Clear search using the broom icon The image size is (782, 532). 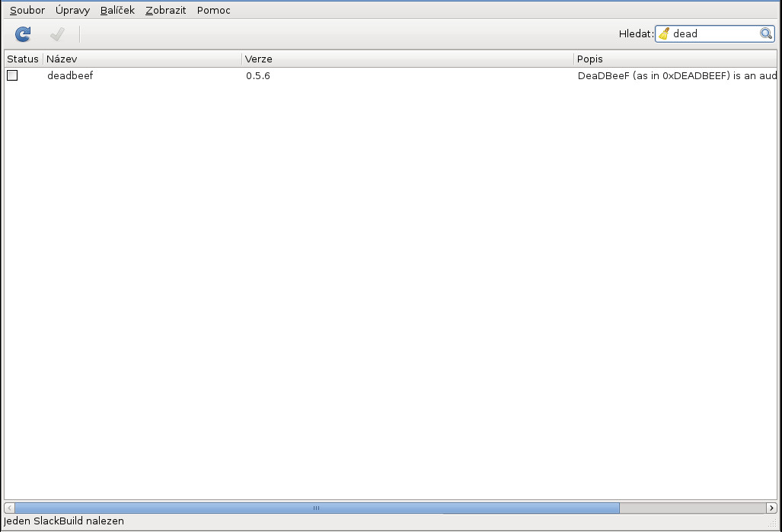[664, 34]
